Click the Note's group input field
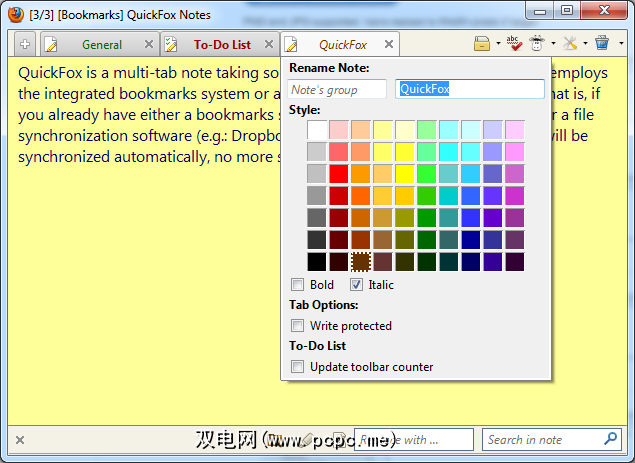Image resolution: width=635 pixels, height=463 pixels. (x=338, y=89)
